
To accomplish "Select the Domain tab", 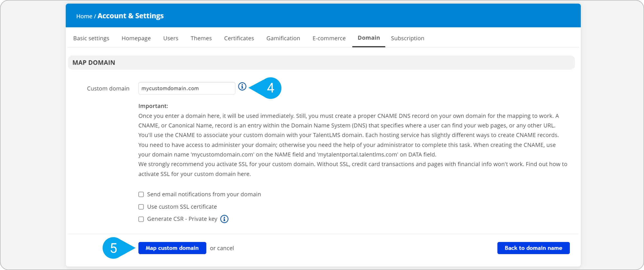I will click(369, 38).
